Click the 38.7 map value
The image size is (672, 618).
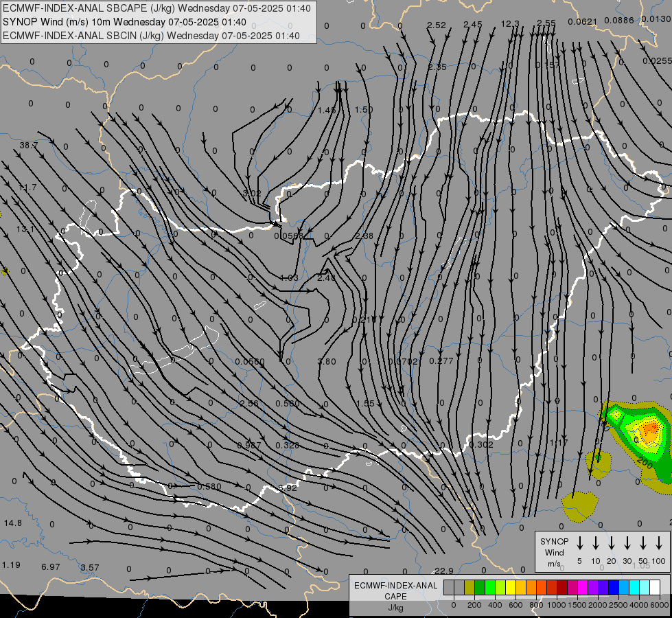point(29,146)
